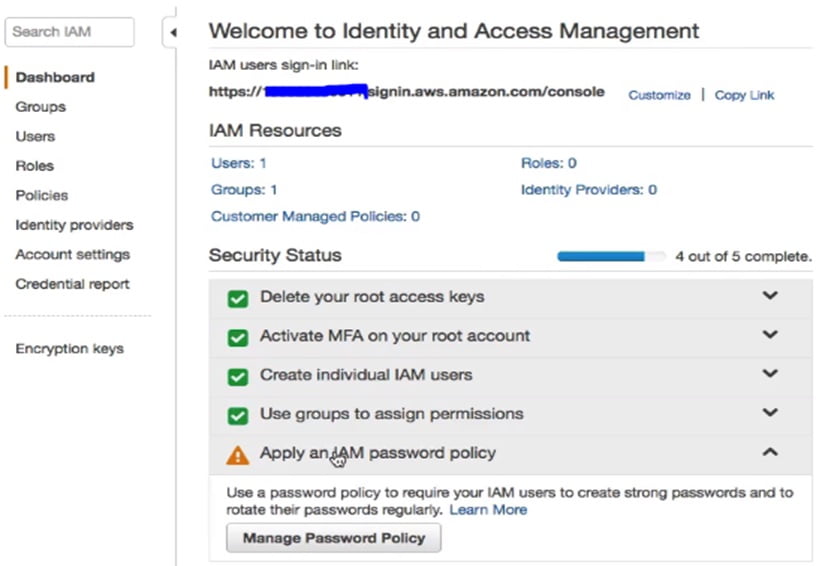Click the IAM users sign-in URL text
Screen dimensions: 819x566
406,92
